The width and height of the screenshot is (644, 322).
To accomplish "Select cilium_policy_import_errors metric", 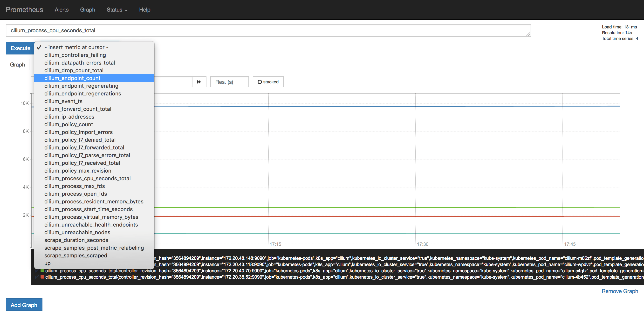I will pyautogui.click(x=94, y=132).
